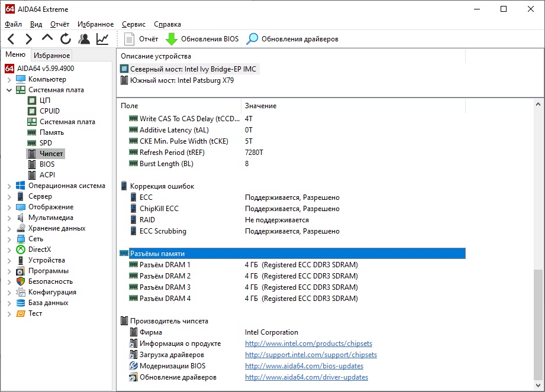Expand the Операционная система node
545x392 pixels.
tap(9, 186)
